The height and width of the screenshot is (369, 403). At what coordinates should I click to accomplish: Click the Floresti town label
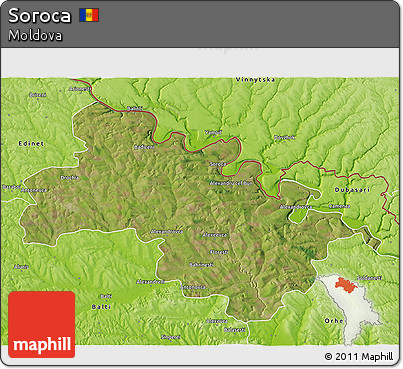pos(219,252)
